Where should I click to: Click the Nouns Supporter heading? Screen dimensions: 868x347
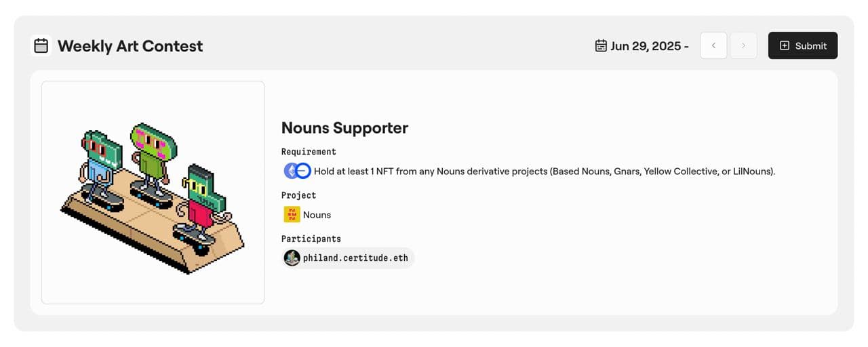click(344, 128)
